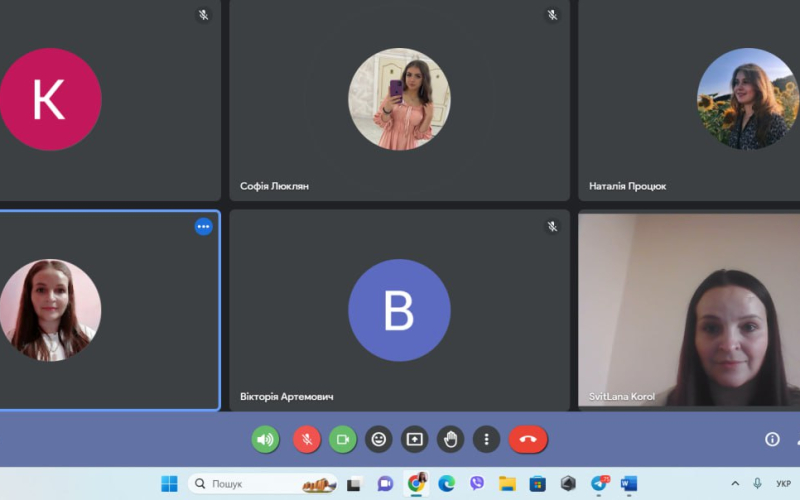
Task: Select the video feed of SvitLana Korol
Action: click(689, 310)
